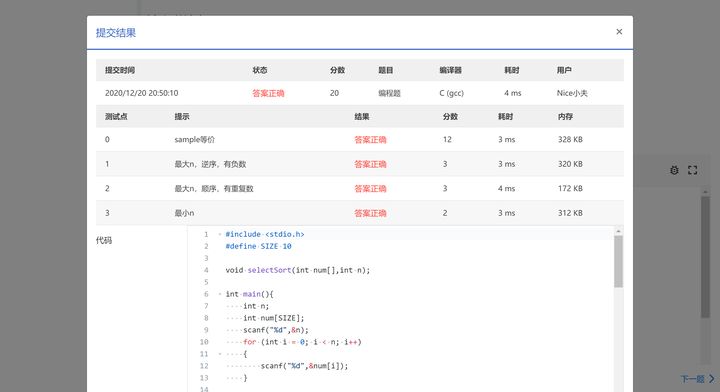Click the 最小n hint in test point 3
The image size is (720, 392).
point(184,213)
